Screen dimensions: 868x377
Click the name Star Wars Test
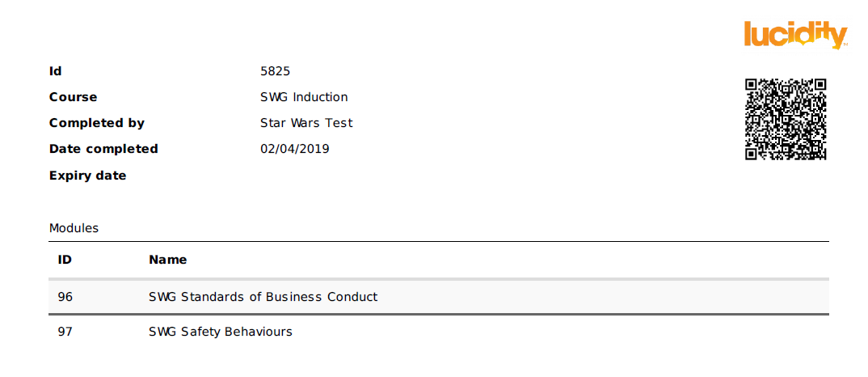[x=306, y=123]
